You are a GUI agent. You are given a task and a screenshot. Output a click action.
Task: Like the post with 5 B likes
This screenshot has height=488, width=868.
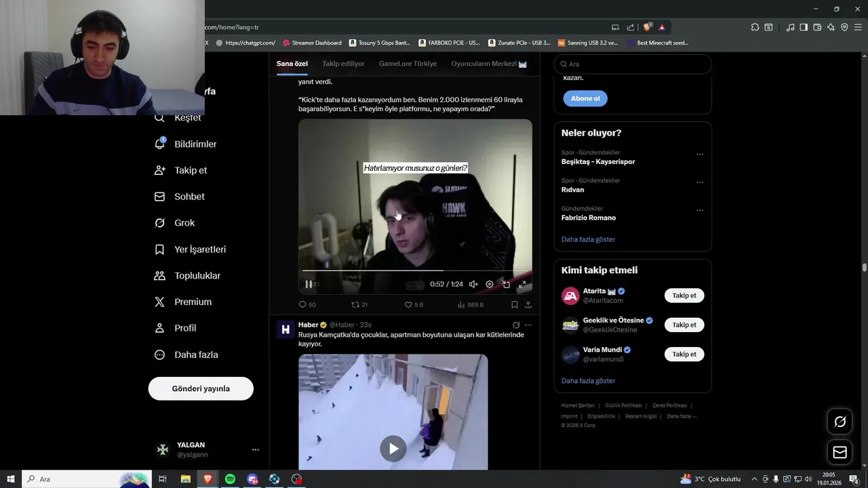(x=414, y=304)
